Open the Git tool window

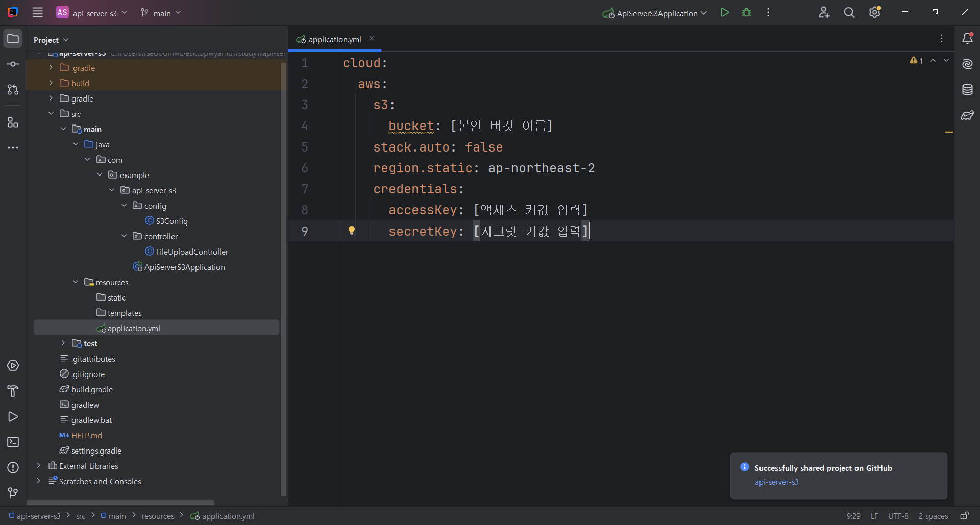pos(13,493)
